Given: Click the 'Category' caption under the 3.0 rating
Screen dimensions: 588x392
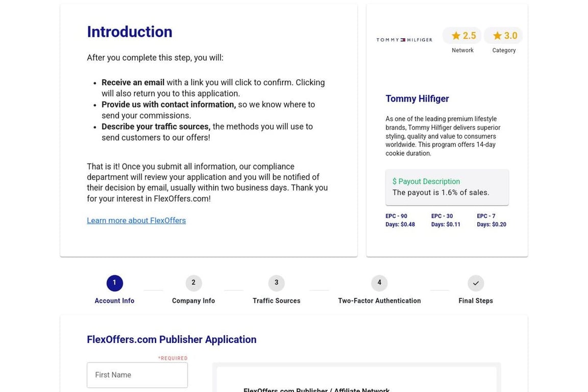Looking at the screenshot, I should 504,50.
